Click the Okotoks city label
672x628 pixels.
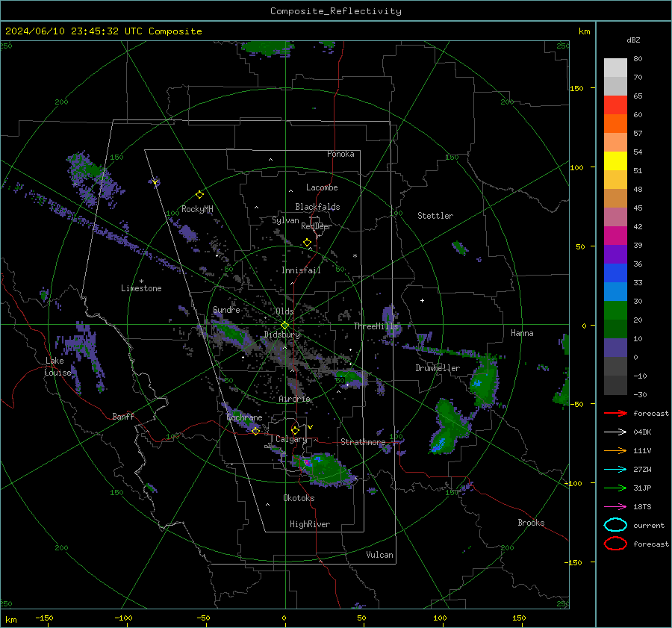click(x=299, y=498)
